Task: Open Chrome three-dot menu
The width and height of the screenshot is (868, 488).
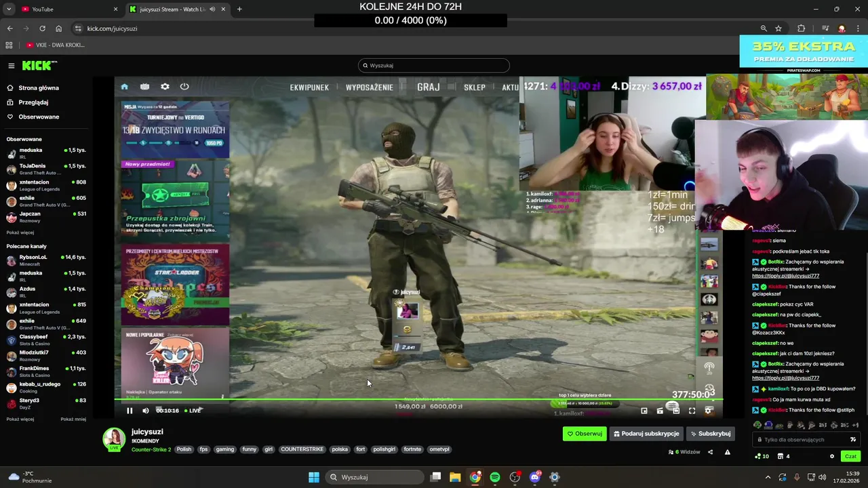Action: tap(859, 28)
